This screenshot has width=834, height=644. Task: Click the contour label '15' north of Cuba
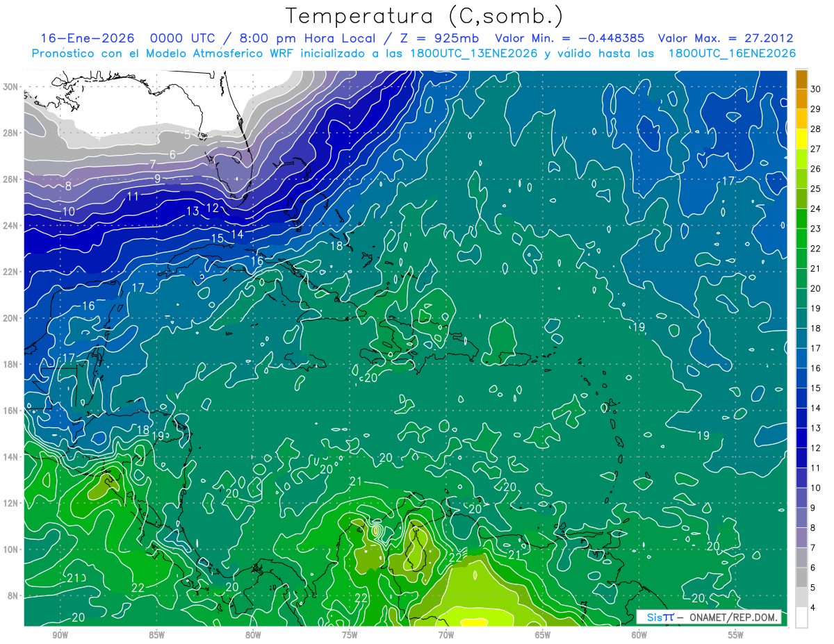coord(217,238)
